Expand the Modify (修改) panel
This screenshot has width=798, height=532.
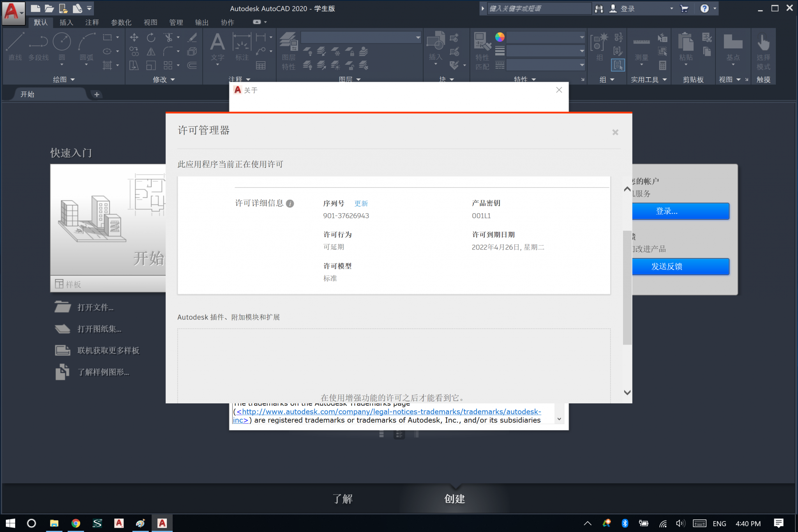[x=164, y=80]
